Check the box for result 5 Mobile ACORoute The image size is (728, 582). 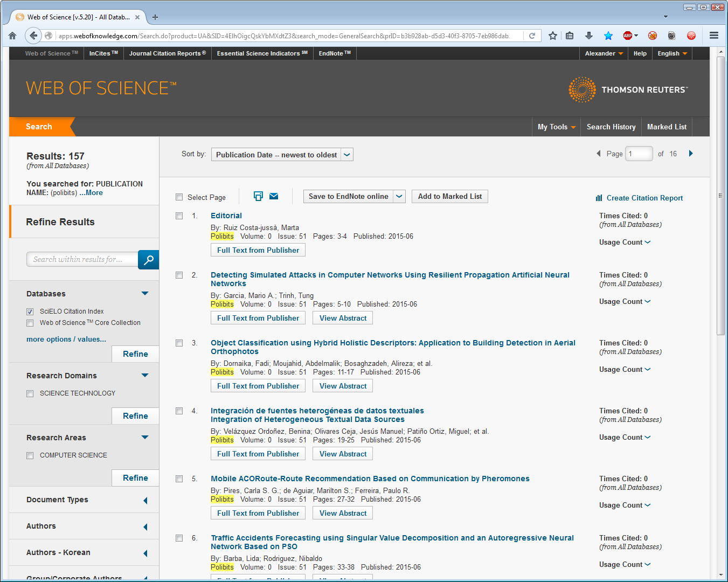[x=179, y=479]
